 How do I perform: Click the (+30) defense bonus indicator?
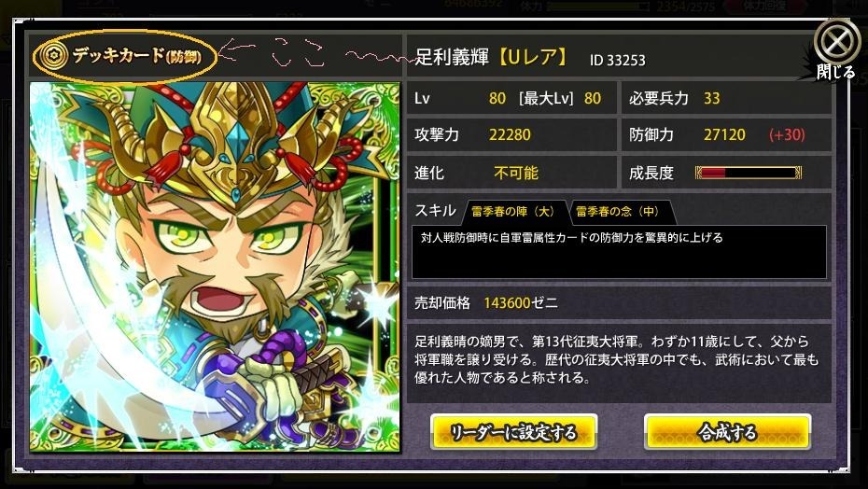click(787, 134)
